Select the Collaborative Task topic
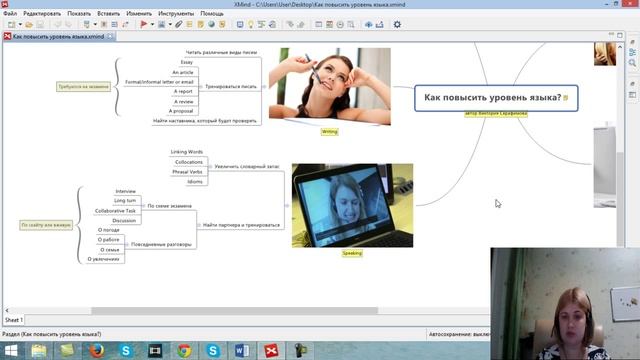Image resolution: width=640 pixels, height=360 pixels. (x=115, y=211)
